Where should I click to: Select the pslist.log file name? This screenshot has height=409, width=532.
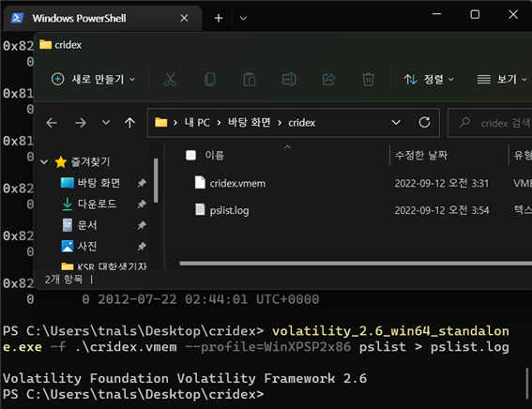pos(229,211)
